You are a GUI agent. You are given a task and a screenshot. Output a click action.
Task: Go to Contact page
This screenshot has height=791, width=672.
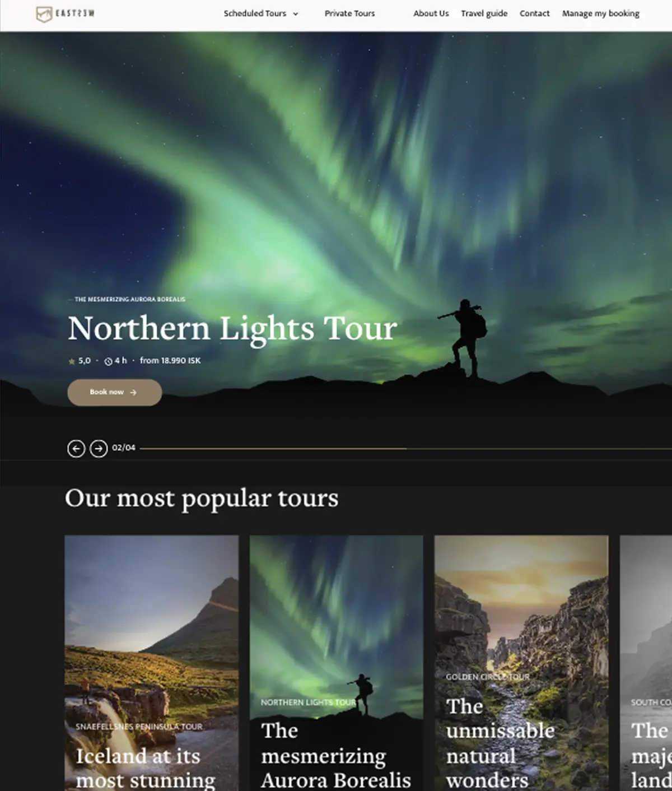click(534, 13)
